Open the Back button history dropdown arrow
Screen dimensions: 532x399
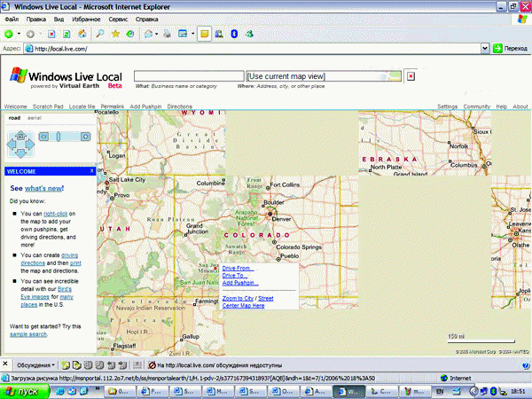click(19, 34)
